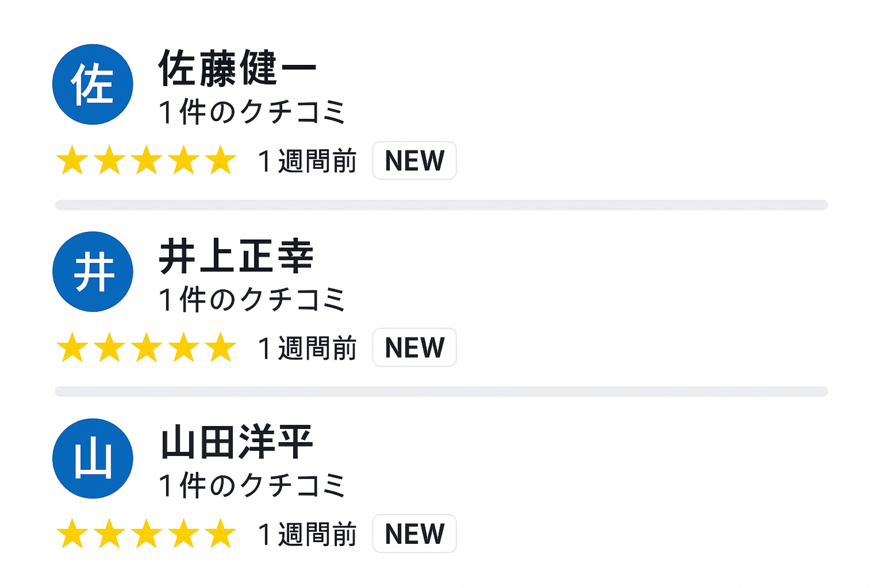Click the fifth star in 佐藤健一's rating
Image resolution: width=883 pixels, height=588 pixels.
(221, 160)
